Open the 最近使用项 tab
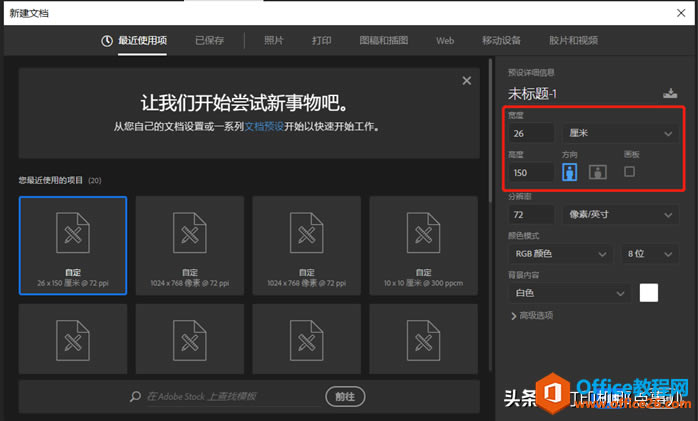This screenshot has width=698, height=421. [142, 40]
